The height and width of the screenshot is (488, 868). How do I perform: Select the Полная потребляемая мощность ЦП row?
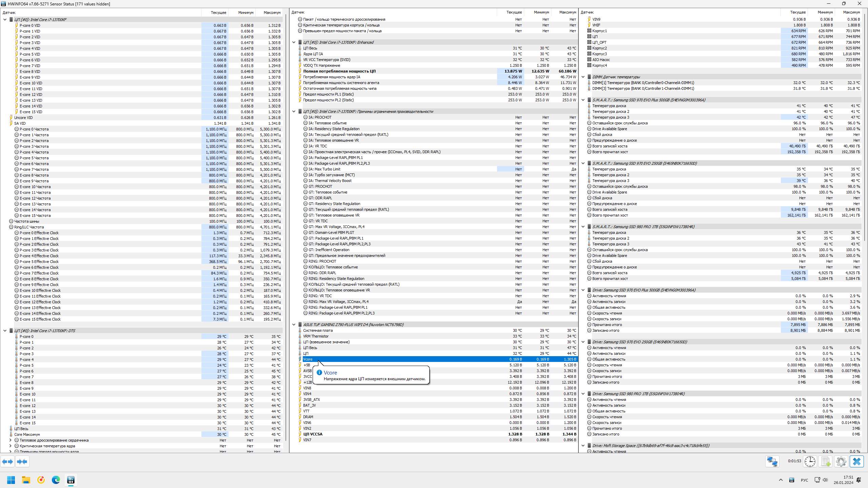coord(339,71)
